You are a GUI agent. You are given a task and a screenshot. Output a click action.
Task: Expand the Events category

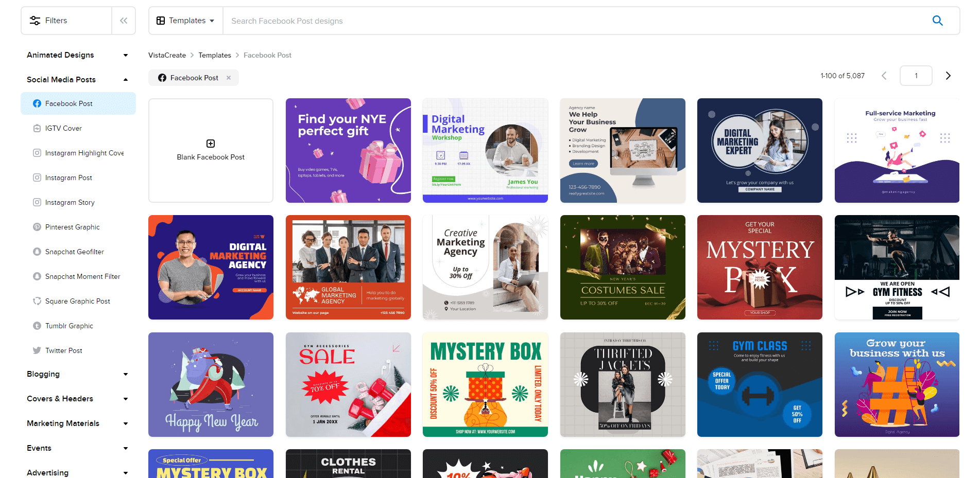pos(126,448)
